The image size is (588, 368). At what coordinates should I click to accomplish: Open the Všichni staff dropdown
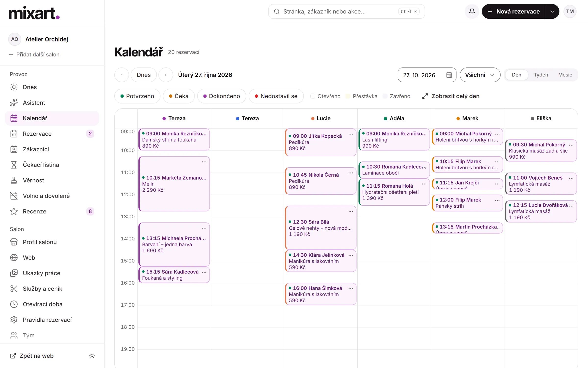[480, 75]
